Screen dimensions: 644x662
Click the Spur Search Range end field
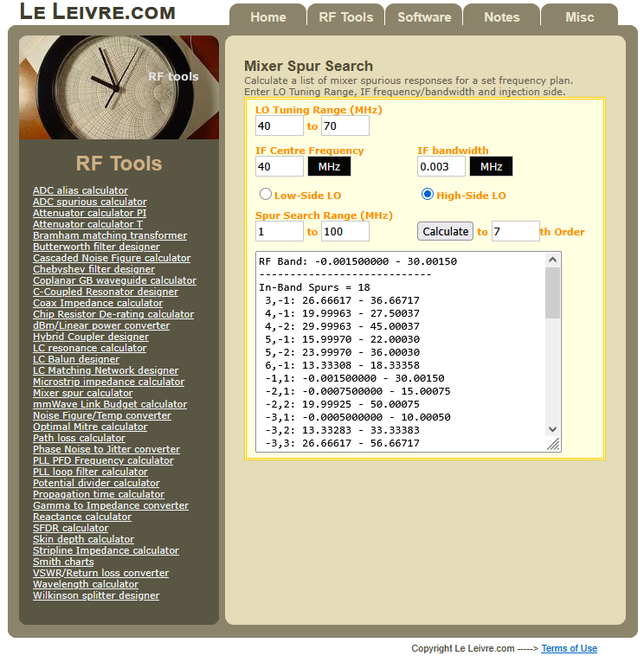[x=345, y=231]
